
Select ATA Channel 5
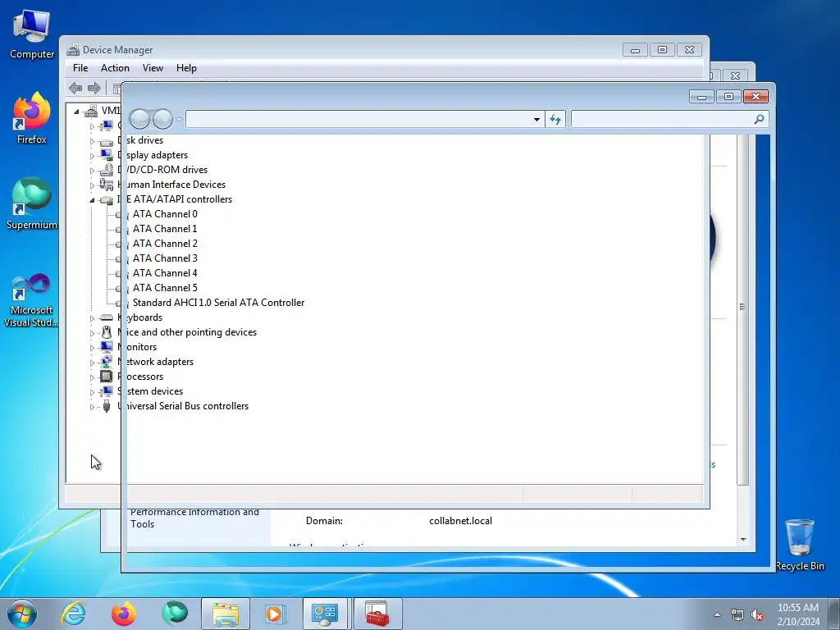[165, 288]
